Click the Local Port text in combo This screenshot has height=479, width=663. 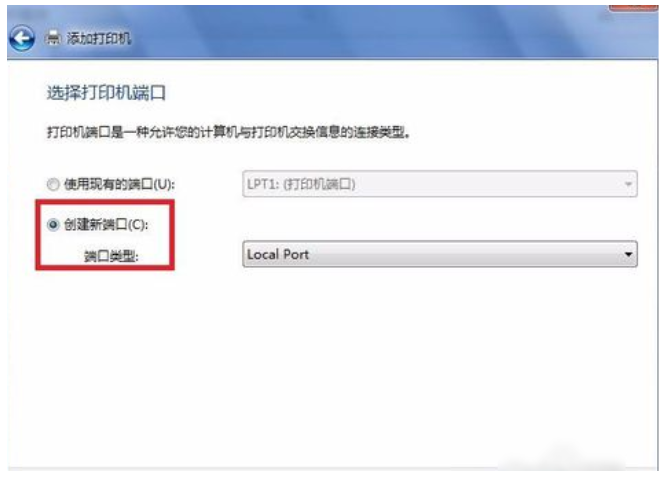(x=278, y=255)
